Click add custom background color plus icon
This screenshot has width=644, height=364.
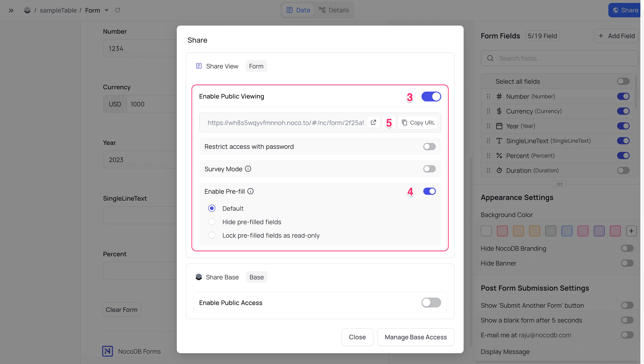click(x=631, y=231)
